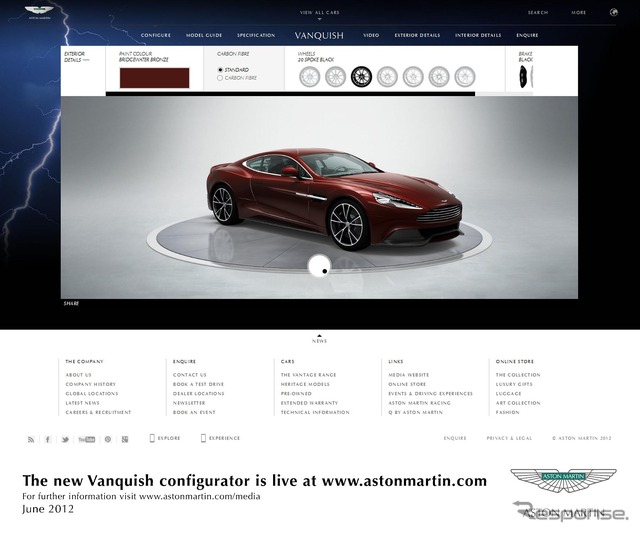640x533 pixels.
Task: Open the Facebook social icon
Action: [x=48, y=439]
